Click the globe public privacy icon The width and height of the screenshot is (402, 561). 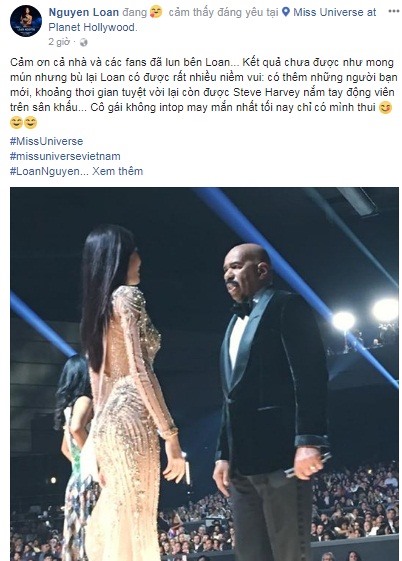[84, 43]
